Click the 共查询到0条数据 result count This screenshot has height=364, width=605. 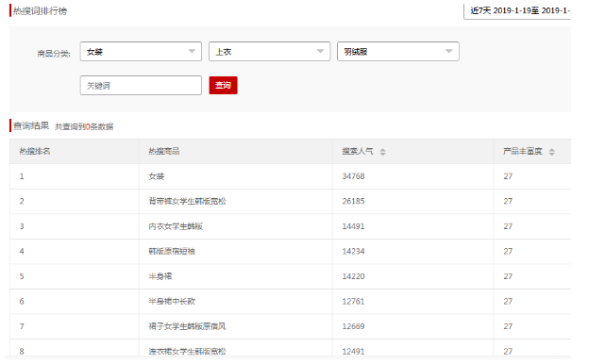click(x=84, y=126)
